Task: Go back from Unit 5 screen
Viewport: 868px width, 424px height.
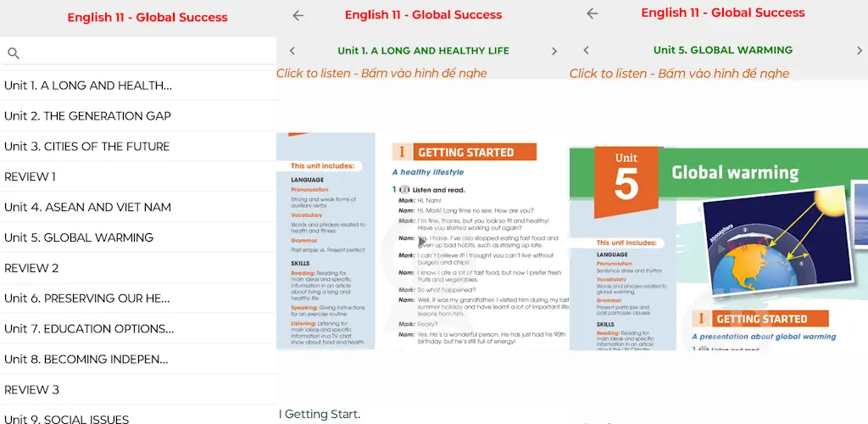Action: pyautogui.click(x=593, y=14)
